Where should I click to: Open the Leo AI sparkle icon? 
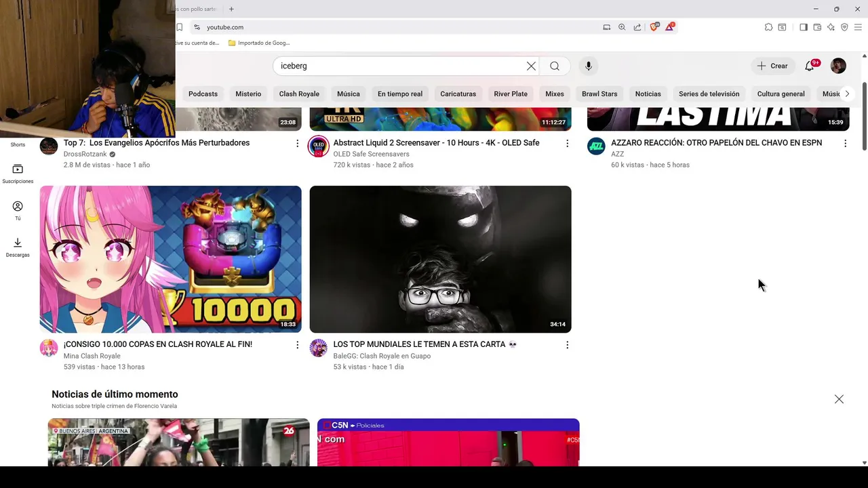coord(831,27)
